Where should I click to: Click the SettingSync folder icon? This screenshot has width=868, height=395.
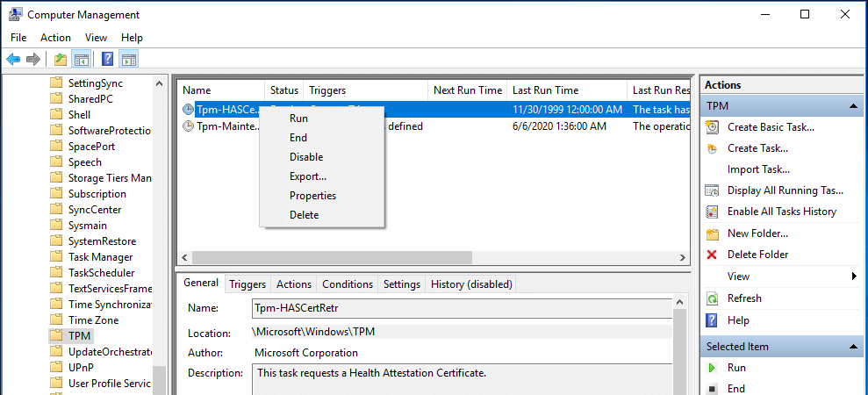(x=56, y=83)
